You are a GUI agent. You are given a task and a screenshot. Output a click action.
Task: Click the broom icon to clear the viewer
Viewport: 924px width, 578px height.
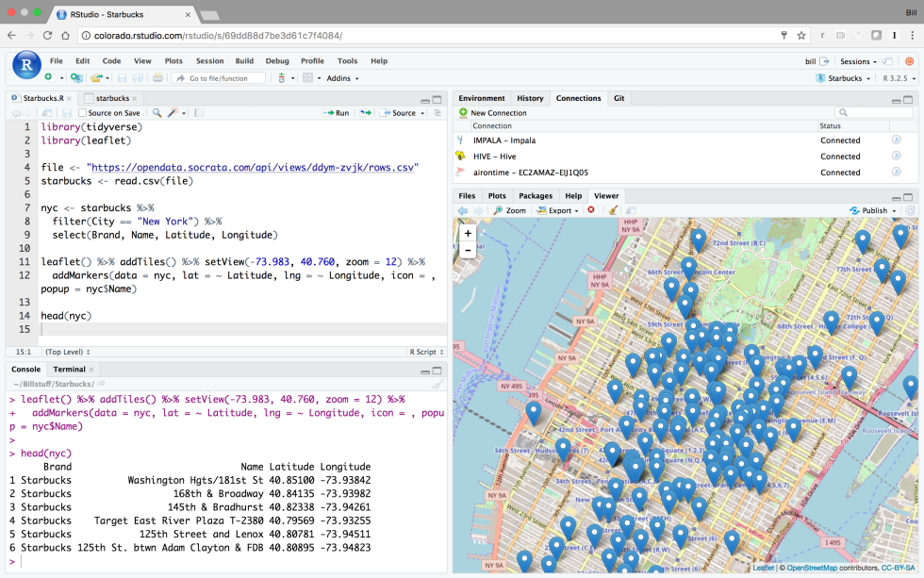614,210
